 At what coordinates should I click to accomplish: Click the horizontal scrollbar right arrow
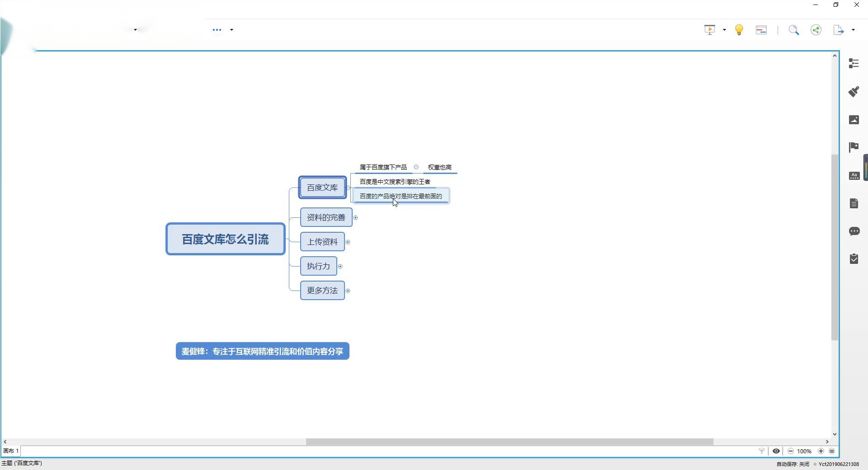827,442
